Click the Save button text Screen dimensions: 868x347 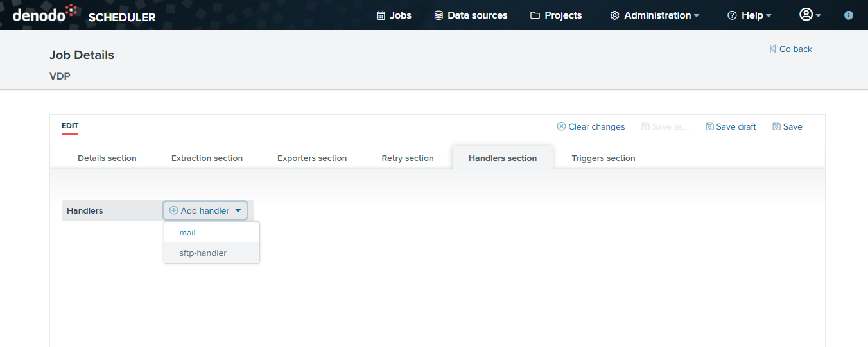[x=792, y=126]
